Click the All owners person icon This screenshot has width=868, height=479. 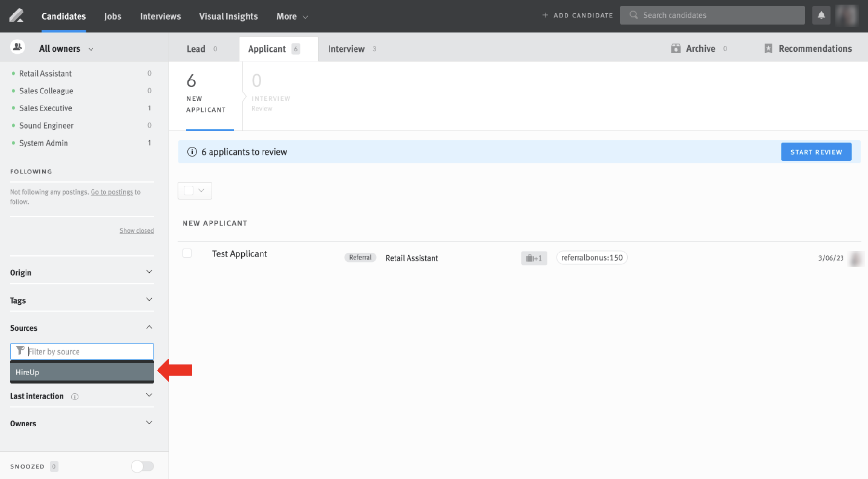click(x=18, y=47)
